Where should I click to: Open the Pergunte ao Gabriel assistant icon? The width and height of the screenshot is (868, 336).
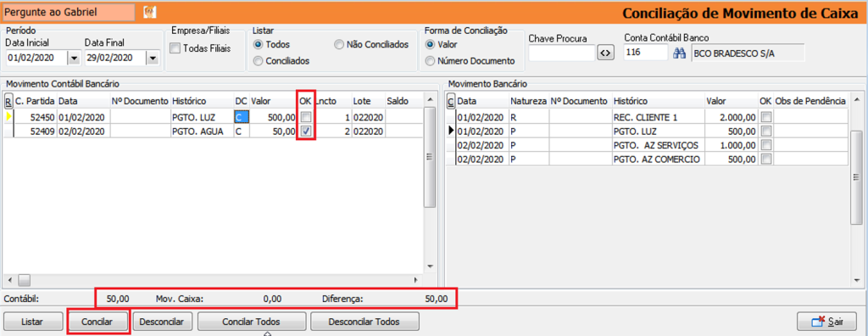149,12
